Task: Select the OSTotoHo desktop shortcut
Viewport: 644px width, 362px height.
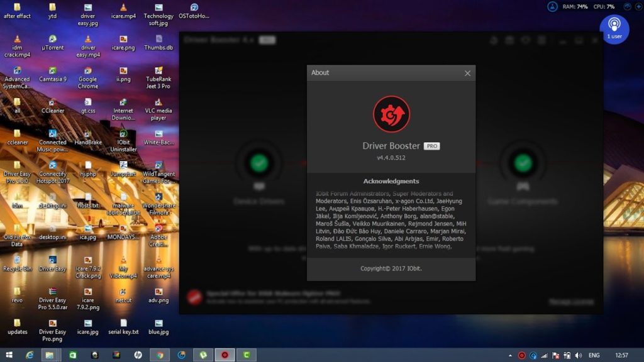Action: (194, 11)
